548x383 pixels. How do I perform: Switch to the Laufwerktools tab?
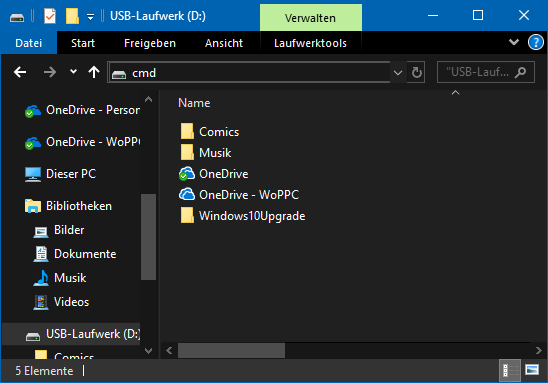pyautogui.click(x=310, y=43)
